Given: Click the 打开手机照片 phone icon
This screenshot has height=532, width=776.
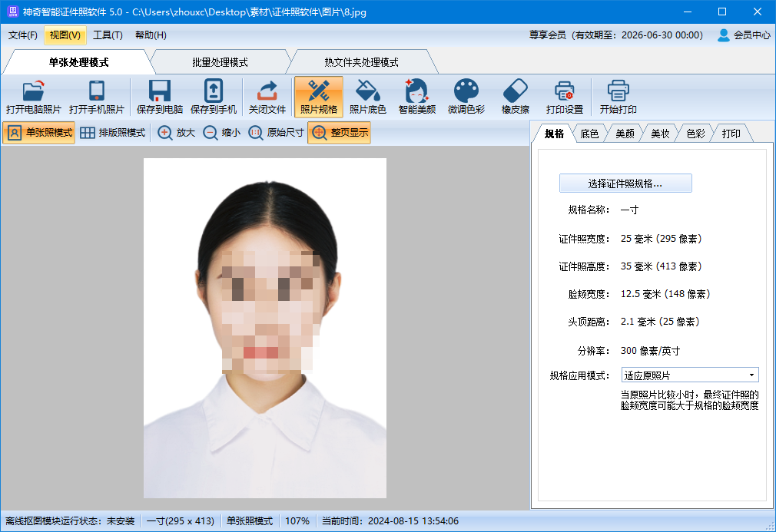Looking at the screenshot, I should [x=96, y=91].
